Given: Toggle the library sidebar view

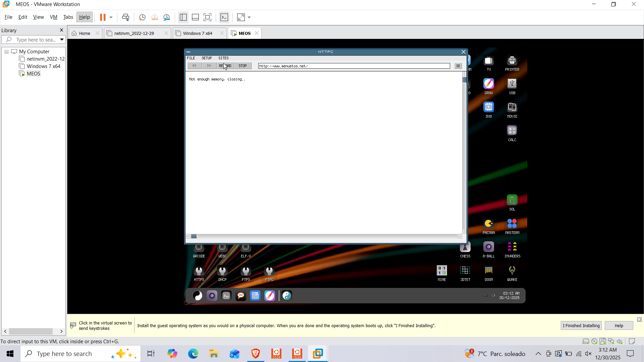Looking at the screenshot, I should 183,17.
